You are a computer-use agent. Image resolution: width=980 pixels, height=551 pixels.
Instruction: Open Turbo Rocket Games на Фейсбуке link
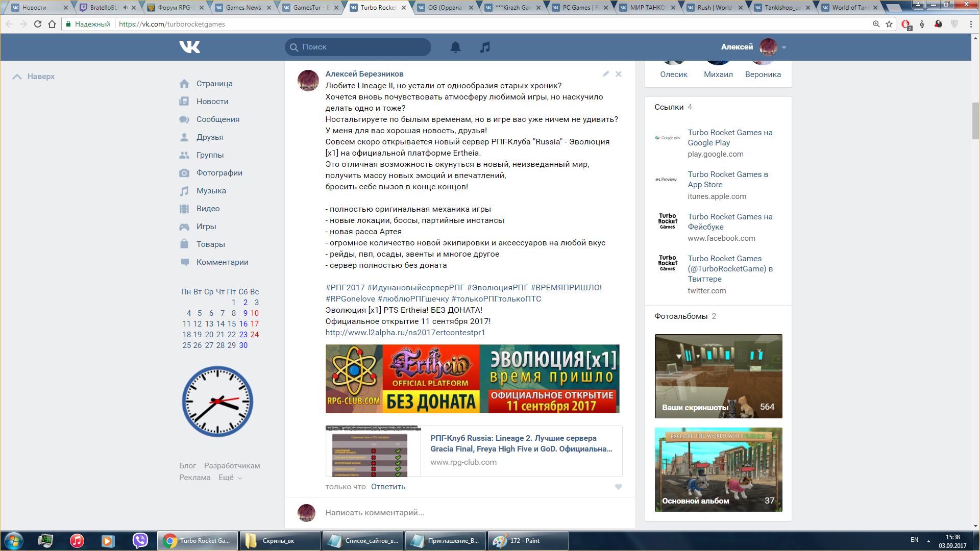730,222
